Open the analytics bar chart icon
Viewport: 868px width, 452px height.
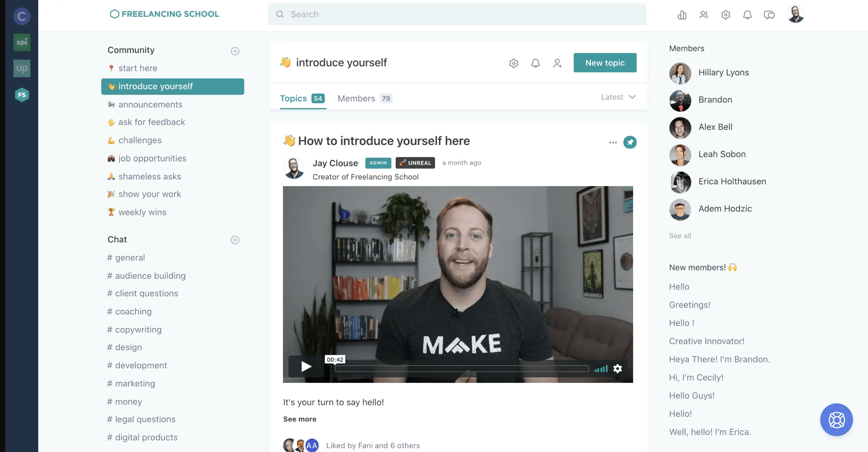pyautogui.click(x=682, y=15)
